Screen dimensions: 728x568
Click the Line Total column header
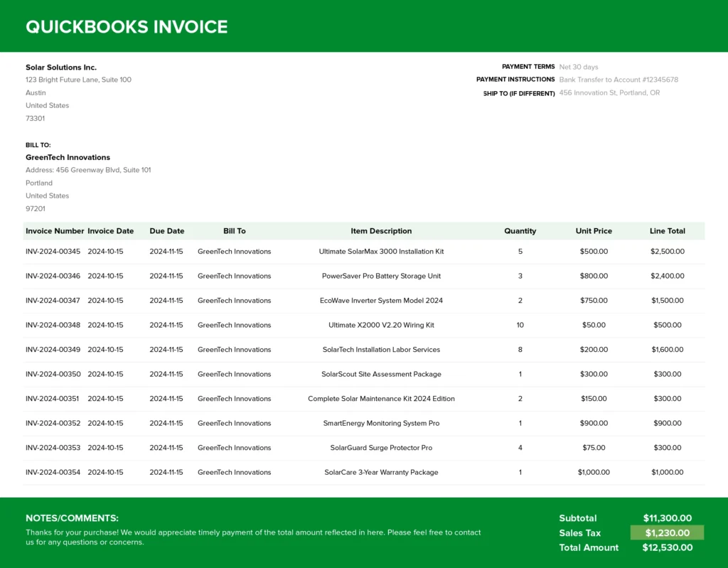(667, 231)
